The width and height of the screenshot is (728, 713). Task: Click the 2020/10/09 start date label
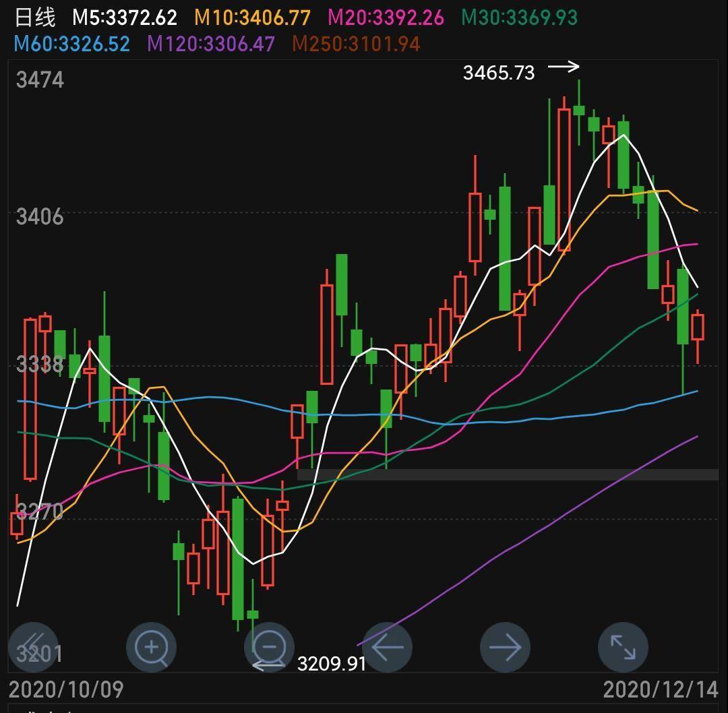coord(66,690)
